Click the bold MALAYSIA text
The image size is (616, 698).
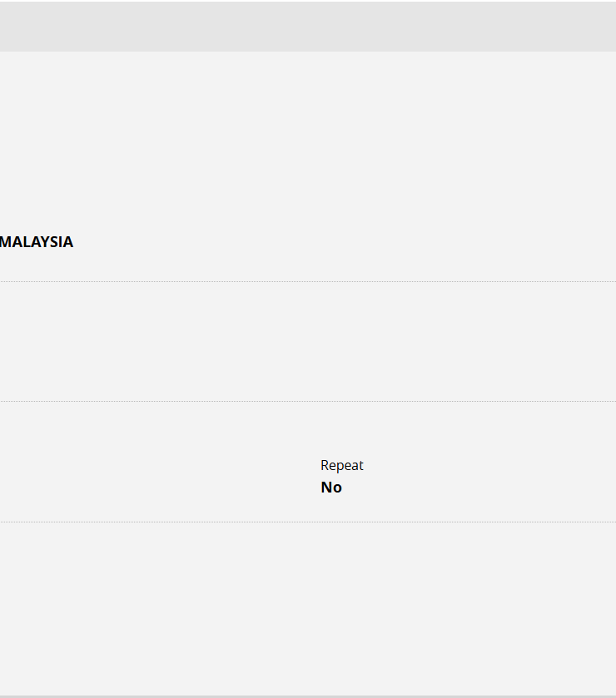coord(37,242)
